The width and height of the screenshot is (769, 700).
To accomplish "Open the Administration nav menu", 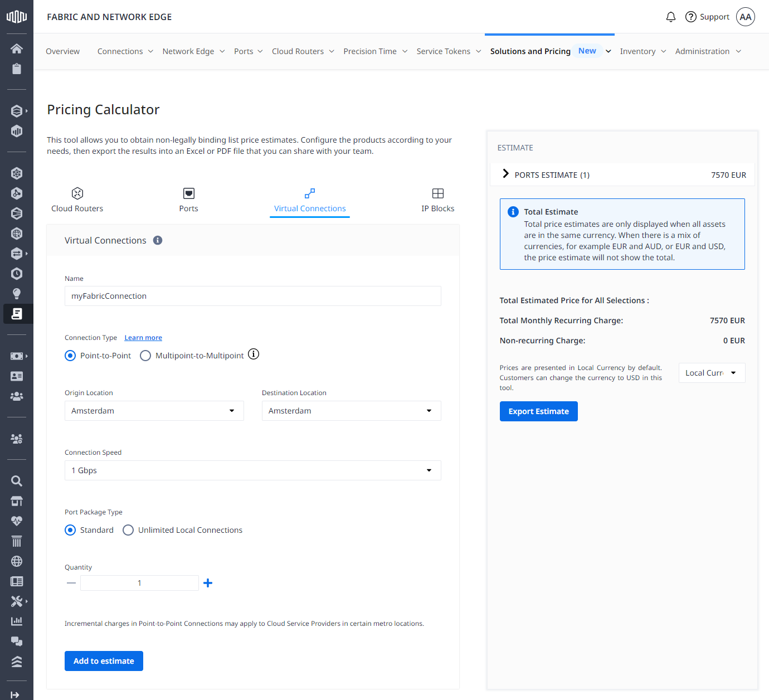I will pyautogui.click(x=708, y=51).
